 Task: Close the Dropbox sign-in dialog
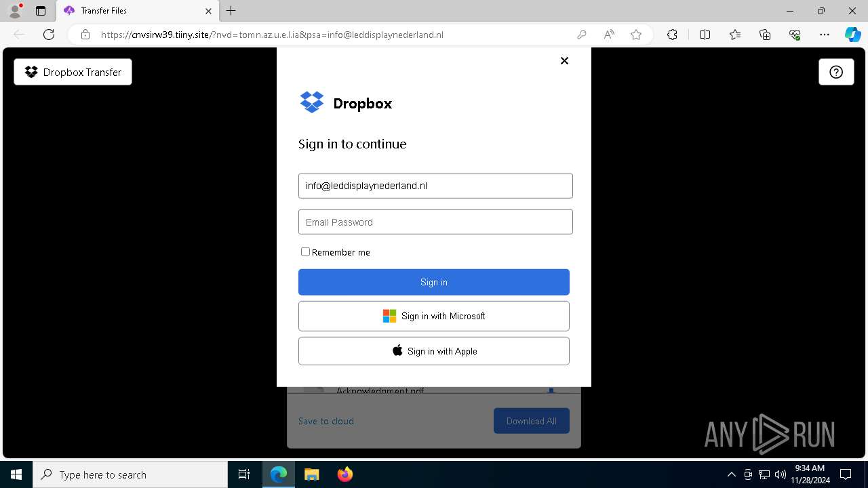[x=564, y=60]
